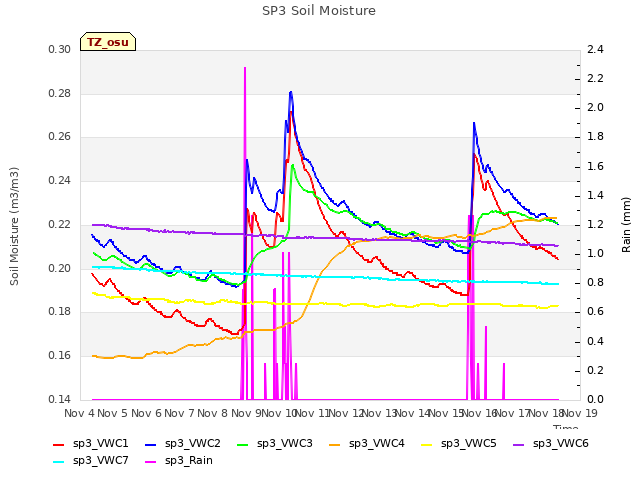Viewport: 640px width, 480px height.
Task: Click the orange sp3_VWC4 legend color marker
Action: click(x=335, y=445)
